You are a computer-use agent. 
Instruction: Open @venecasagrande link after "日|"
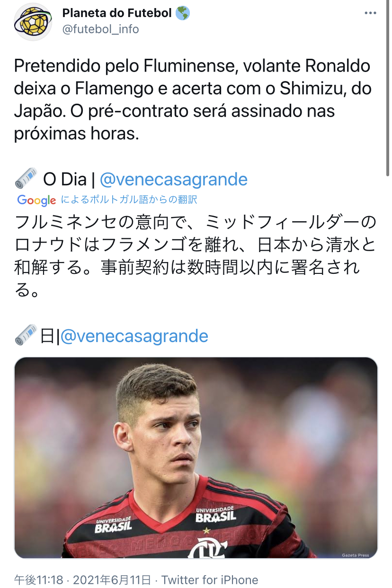pyautogui.click(x=135, y=336)
